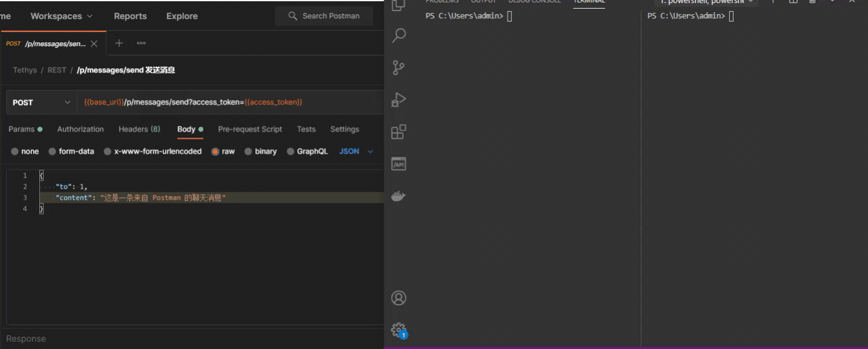Click line number 4 in the editor gutter

pos(25,209)
